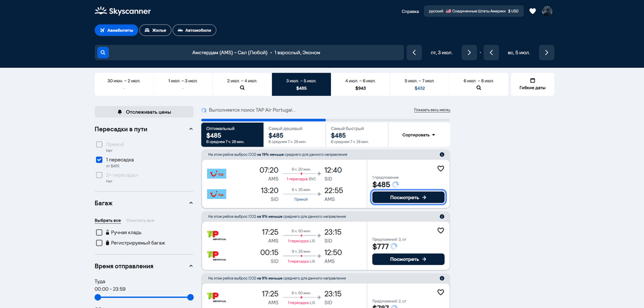Go to previous departure date arrow

pyautogui.click(x=414, y=52)
